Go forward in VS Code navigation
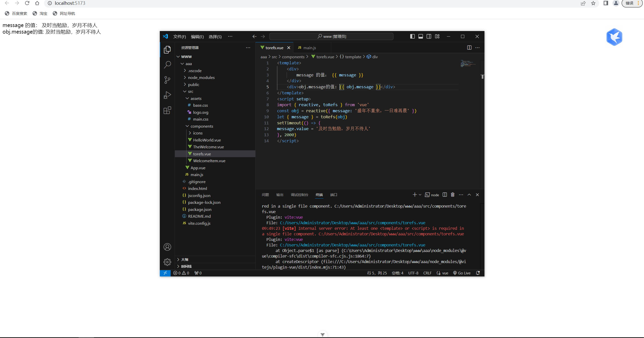644x338 pixels. click(x=263, y=37)
